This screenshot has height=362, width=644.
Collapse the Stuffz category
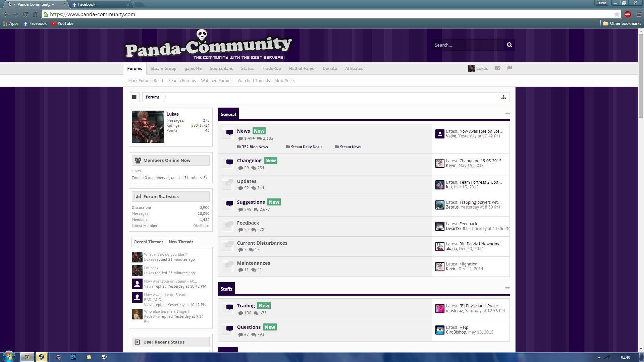tap(507, 288)
